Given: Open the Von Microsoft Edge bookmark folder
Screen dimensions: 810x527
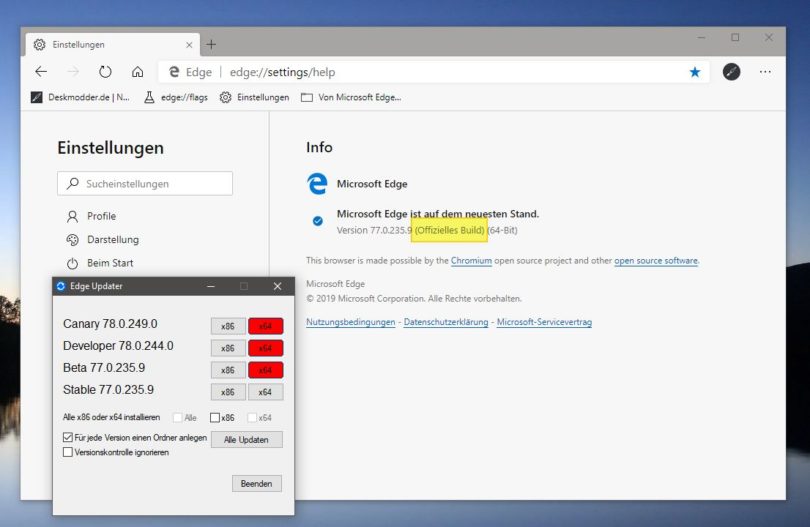Looking at the screenshot, I should pyautogui.click(x=351, y=97).
